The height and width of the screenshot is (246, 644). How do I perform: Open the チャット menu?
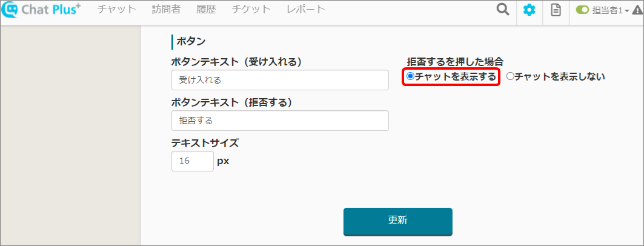[x=117, y=10]
